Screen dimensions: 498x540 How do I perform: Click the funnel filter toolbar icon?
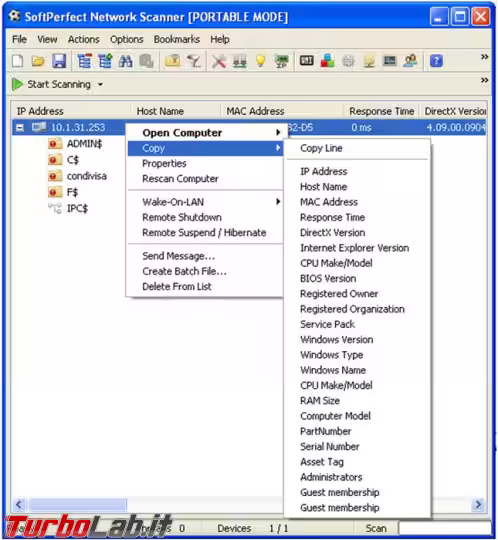coord(194,61)
